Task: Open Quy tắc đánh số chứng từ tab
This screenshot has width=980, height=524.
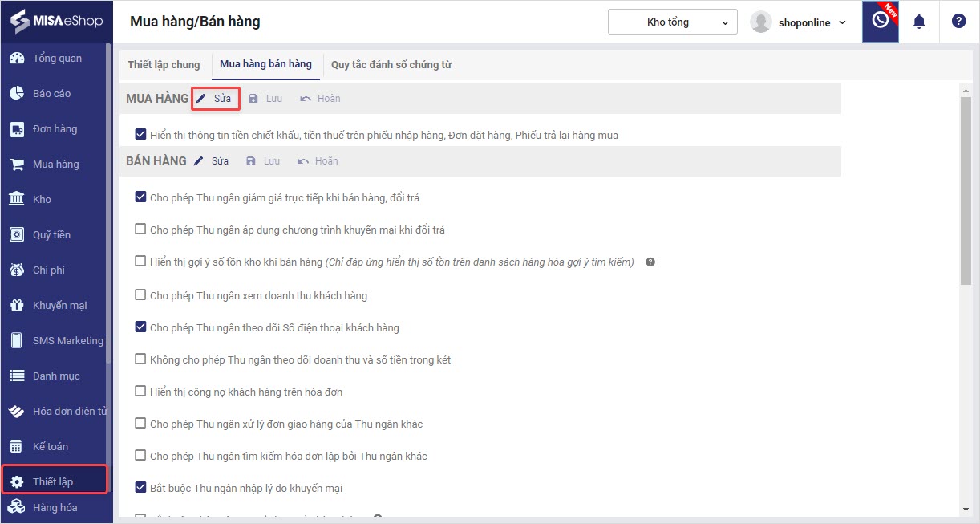Action: (x=391, y=64)
